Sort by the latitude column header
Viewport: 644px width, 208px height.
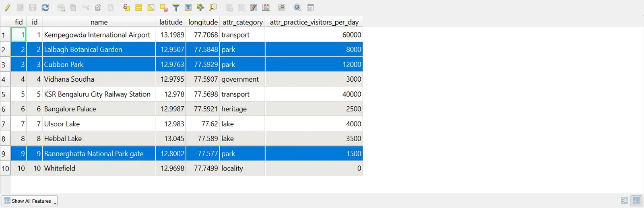tap(171, 22)
